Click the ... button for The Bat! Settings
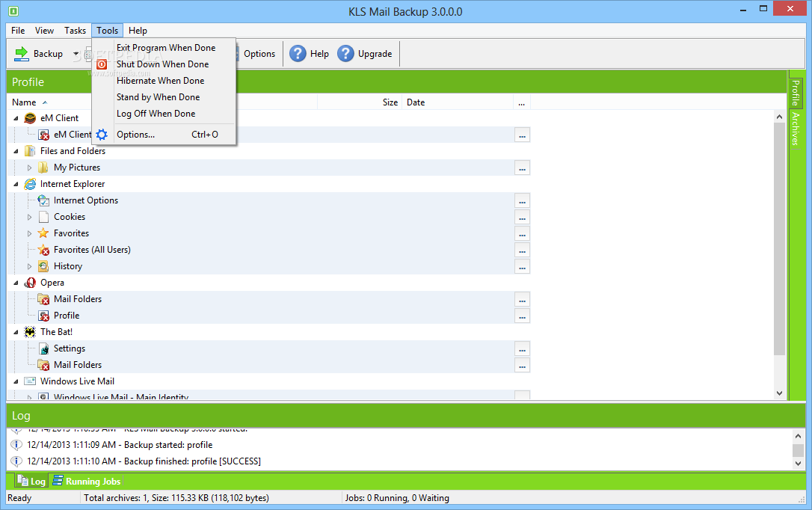The height and width of the screenshot is (510, 812). [x=522, y=349]
